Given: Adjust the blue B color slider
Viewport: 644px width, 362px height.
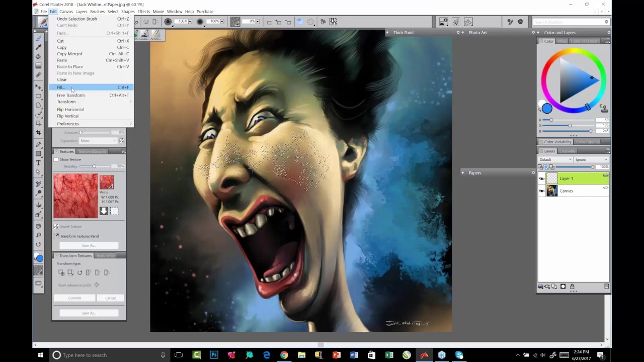Looking at the screenshot, I should (591, 131).
